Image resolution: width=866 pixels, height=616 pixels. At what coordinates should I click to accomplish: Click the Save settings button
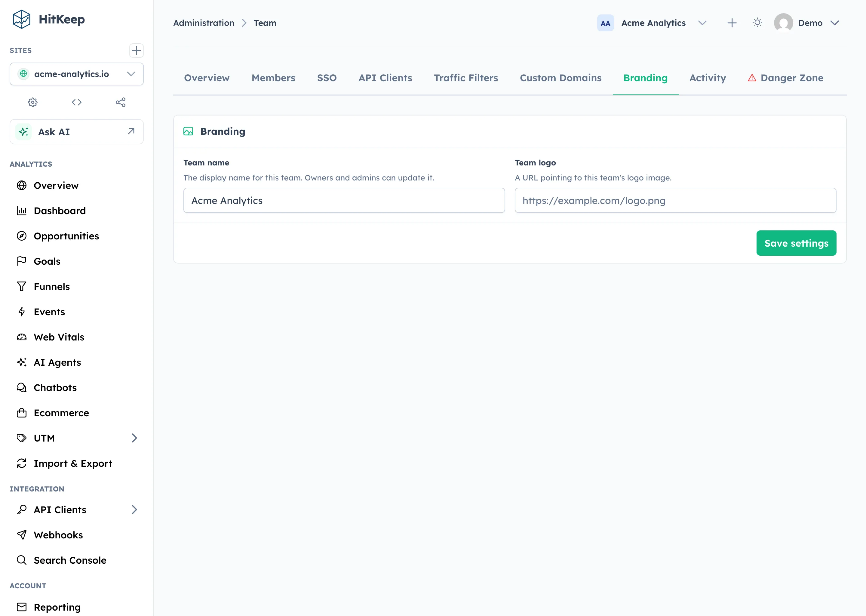pos(796,243)
